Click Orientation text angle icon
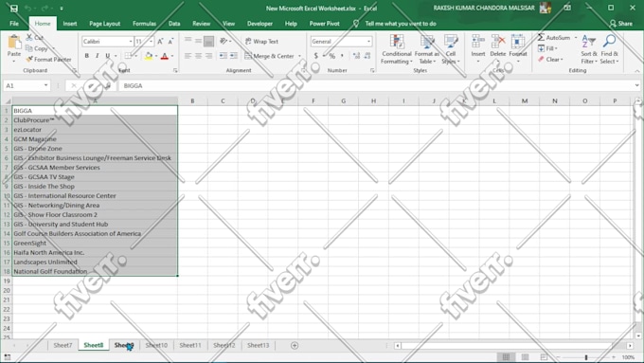 tap(224, 41)
